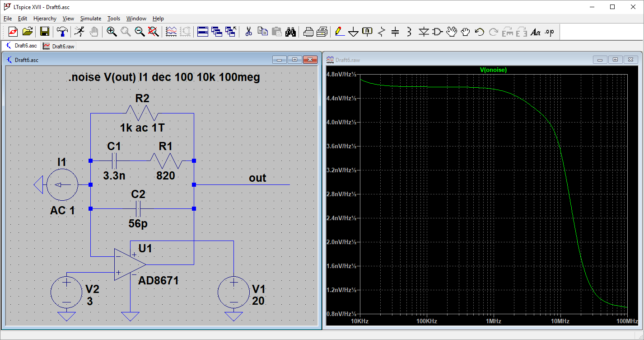Image resolution: width=644 pixels, height=340 pixels.
Task: Click the I1 current source symbol
Action: (x=62, y=184)
